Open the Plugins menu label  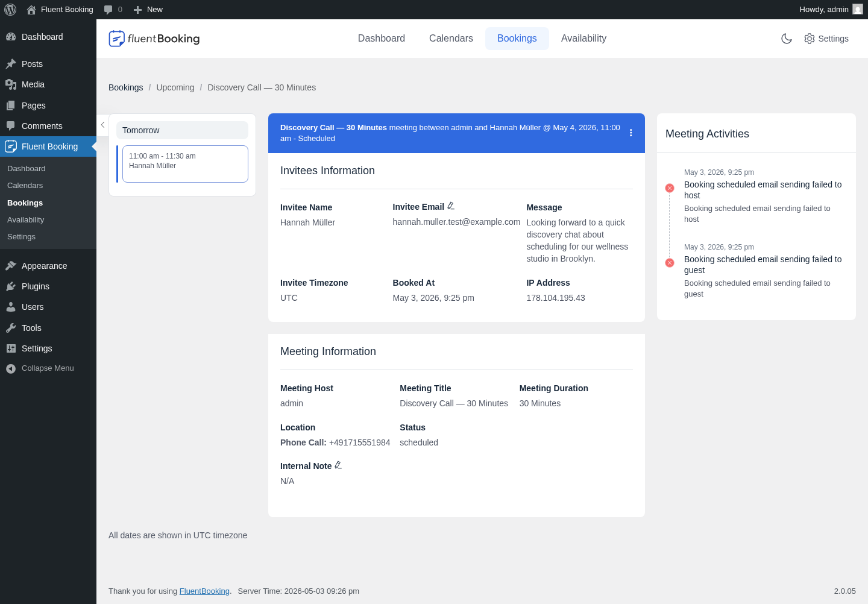36,286
